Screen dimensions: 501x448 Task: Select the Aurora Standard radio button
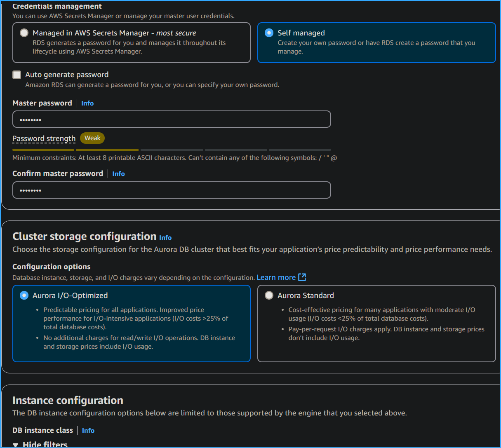point(269,295)
